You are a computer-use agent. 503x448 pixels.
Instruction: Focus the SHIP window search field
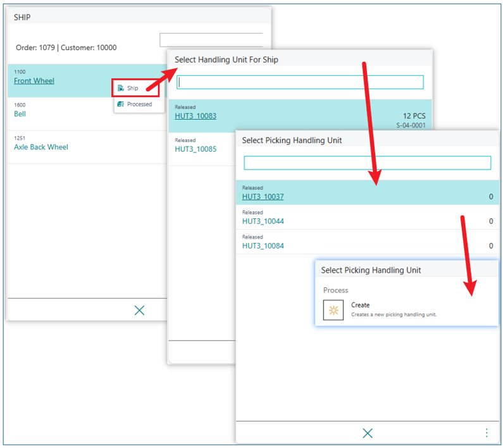click(211, 40)
